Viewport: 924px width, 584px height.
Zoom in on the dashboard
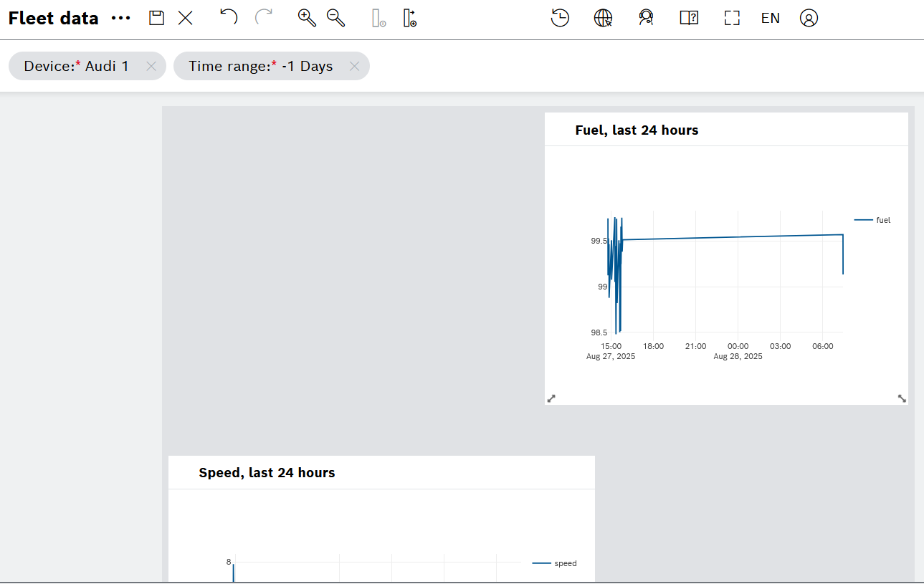pyautogui.click(x=307, y=19)
